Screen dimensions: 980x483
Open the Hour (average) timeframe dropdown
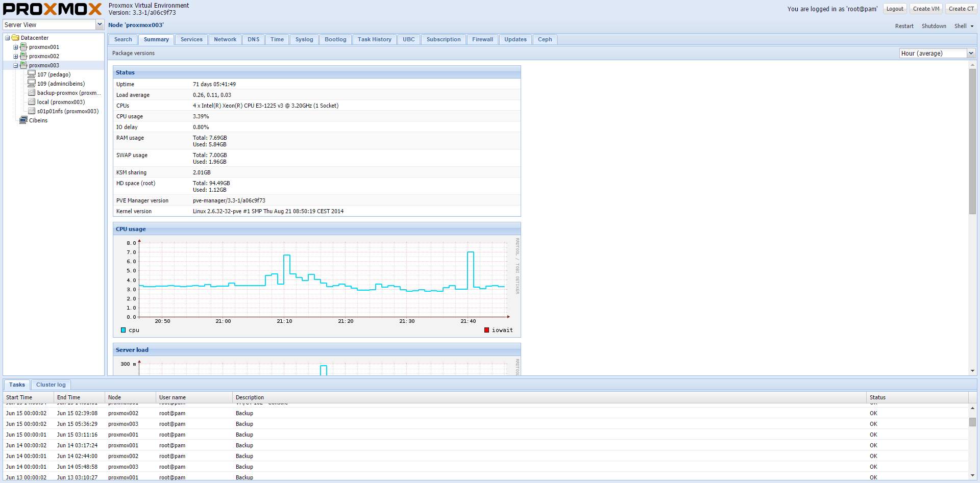tap(971, 53)
